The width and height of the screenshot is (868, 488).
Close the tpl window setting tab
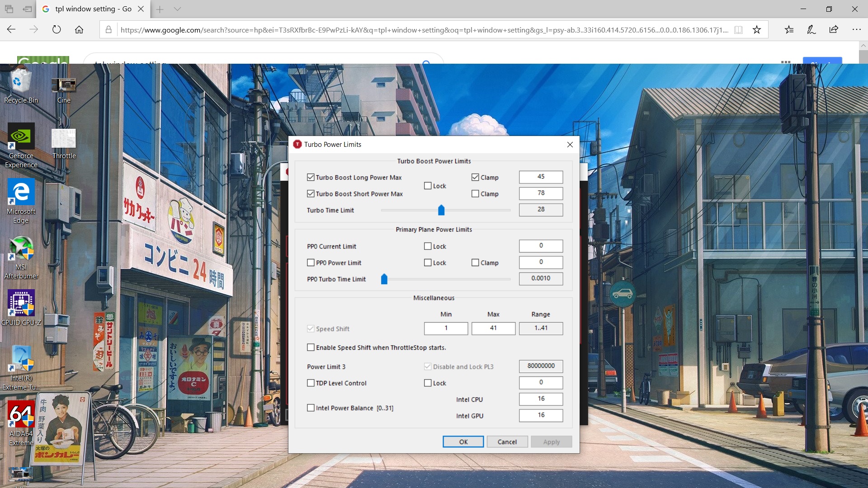[x=141, y=9]
